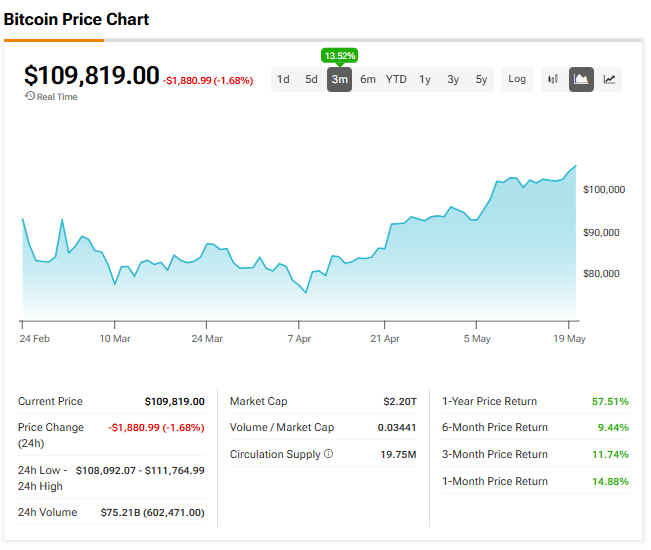
Task: Click the 19 May date marker
Action: coord(569,339)
